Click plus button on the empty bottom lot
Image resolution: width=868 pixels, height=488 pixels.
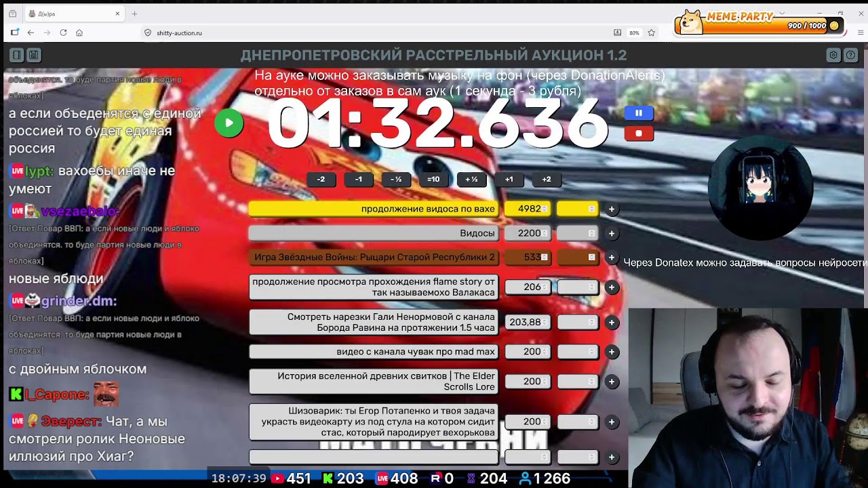[x=612, y=457]
